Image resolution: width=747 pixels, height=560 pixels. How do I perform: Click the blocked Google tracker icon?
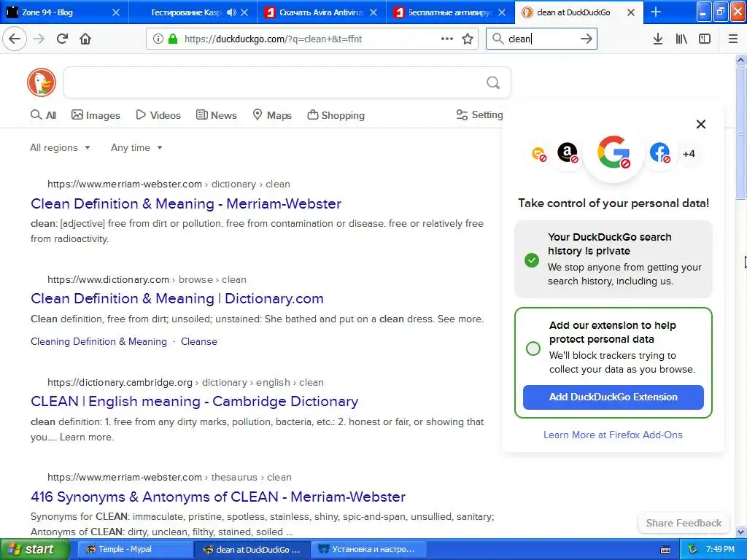[x=614, y=152]
